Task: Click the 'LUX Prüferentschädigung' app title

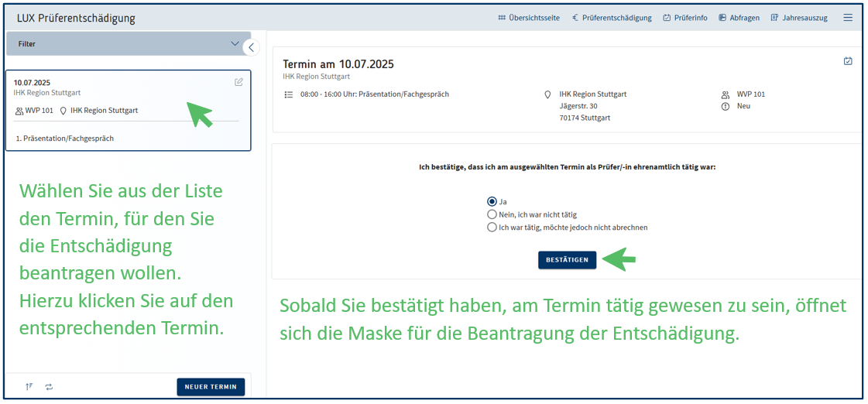Action: pos(76,19)
